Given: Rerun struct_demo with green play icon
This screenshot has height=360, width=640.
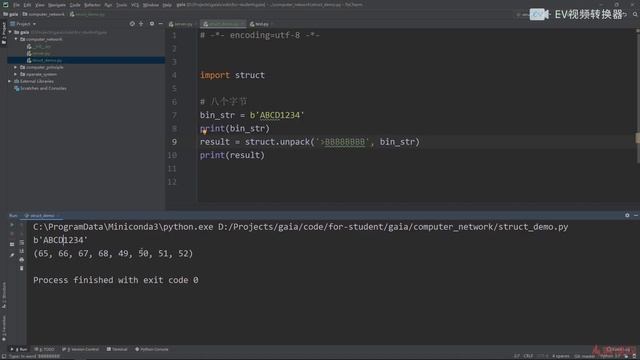Looking at the screenshot, I should (x=12, y=225).
